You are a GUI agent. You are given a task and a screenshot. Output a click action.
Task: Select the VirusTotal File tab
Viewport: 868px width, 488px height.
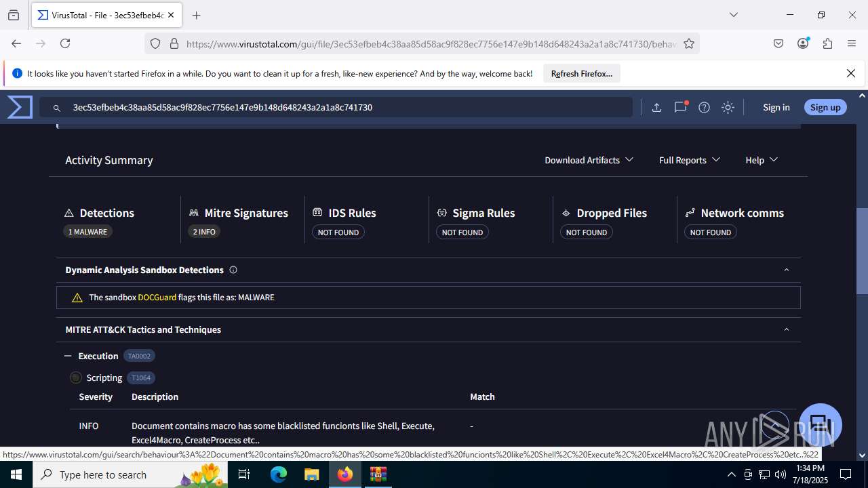pyautogui.click(x=105, y=15)
